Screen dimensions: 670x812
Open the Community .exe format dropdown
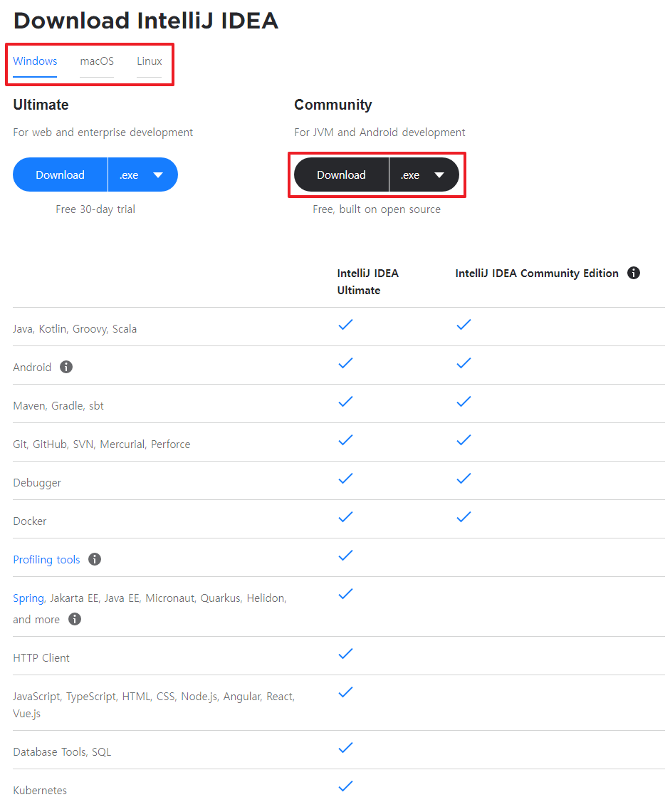tap(424, 175)
